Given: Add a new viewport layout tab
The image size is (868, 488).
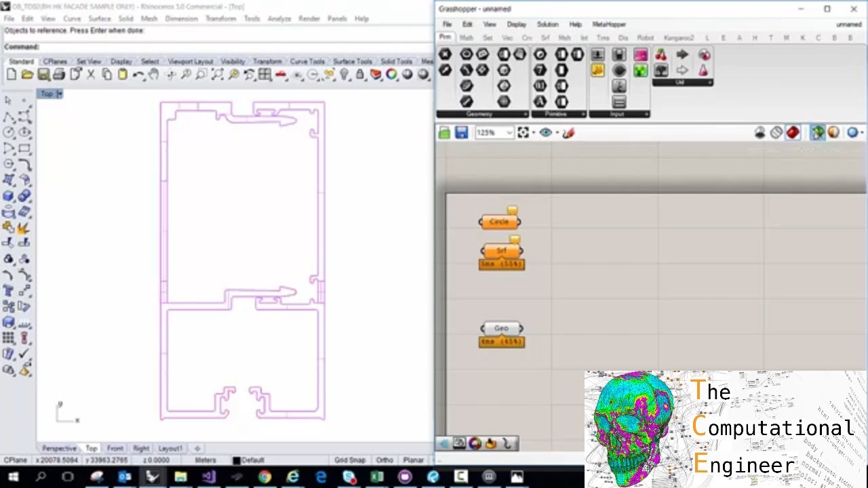Looking at the screenshot, I should [197, 449].
